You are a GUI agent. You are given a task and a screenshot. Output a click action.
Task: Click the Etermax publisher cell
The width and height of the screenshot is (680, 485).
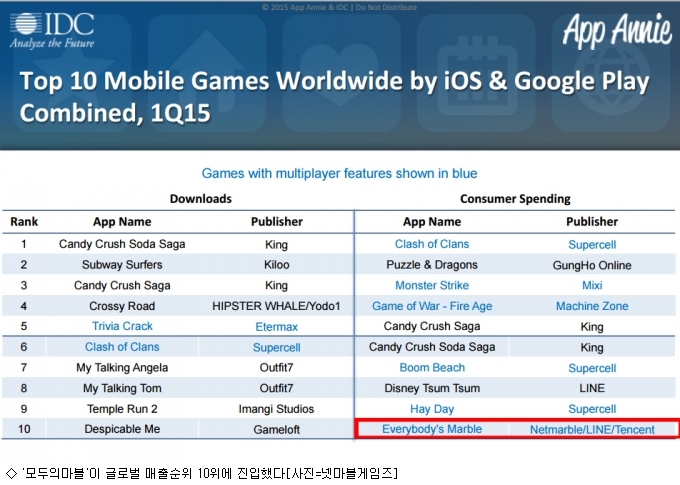coord(277,327)
